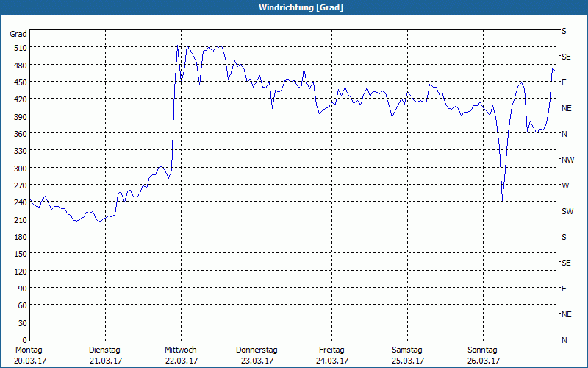Click the NE compass label near 400

[566, 108]
